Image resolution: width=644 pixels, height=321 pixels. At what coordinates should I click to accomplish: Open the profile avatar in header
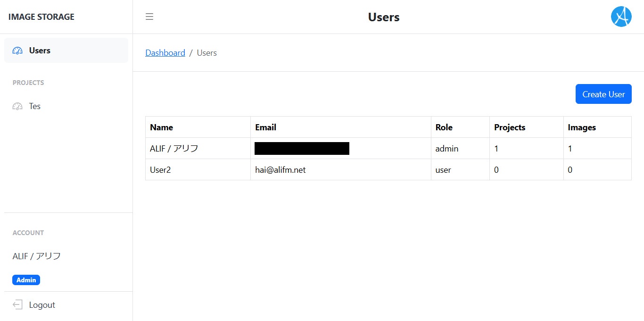(x=621, y=17)
